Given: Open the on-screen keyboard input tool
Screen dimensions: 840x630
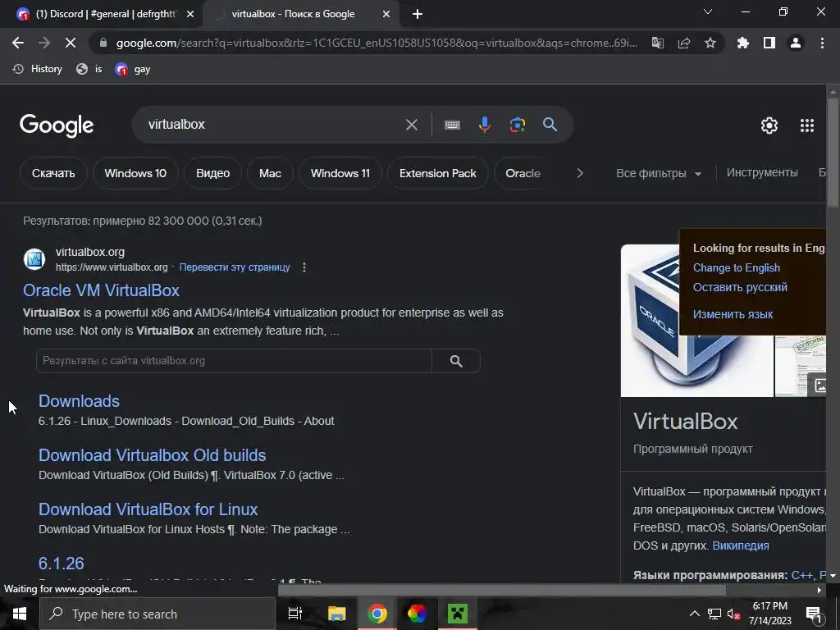Looking at the screenshot, I should point(452,125).
